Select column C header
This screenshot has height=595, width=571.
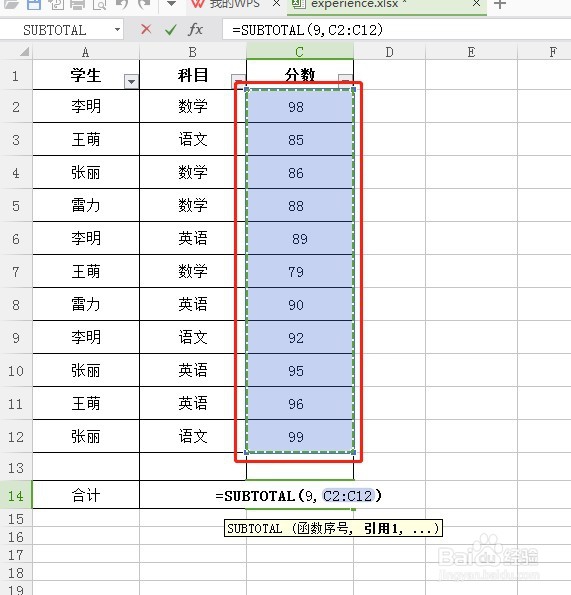click(300, 52)
